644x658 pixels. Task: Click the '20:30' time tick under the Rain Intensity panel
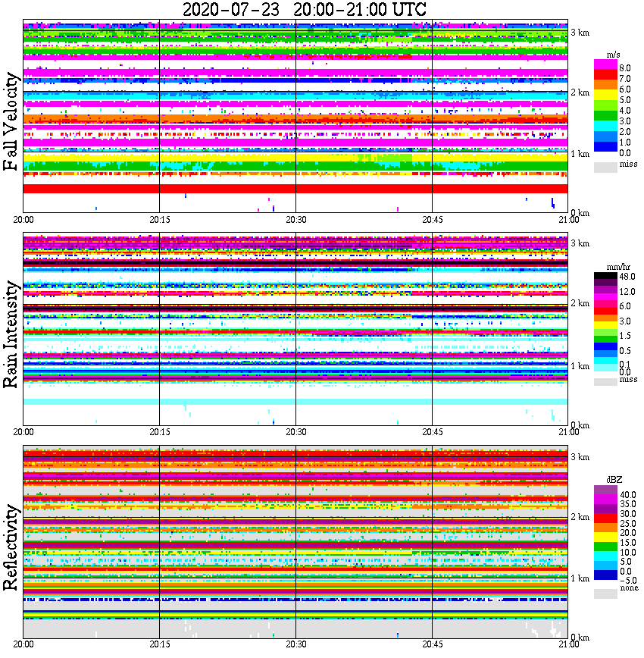(x=296, y=432)
